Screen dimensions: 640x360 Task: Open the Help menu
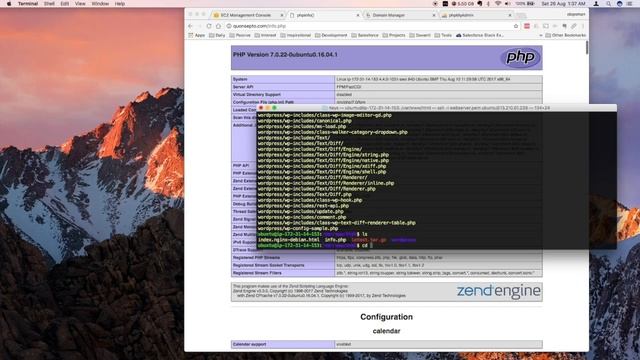tap(120, 4)
